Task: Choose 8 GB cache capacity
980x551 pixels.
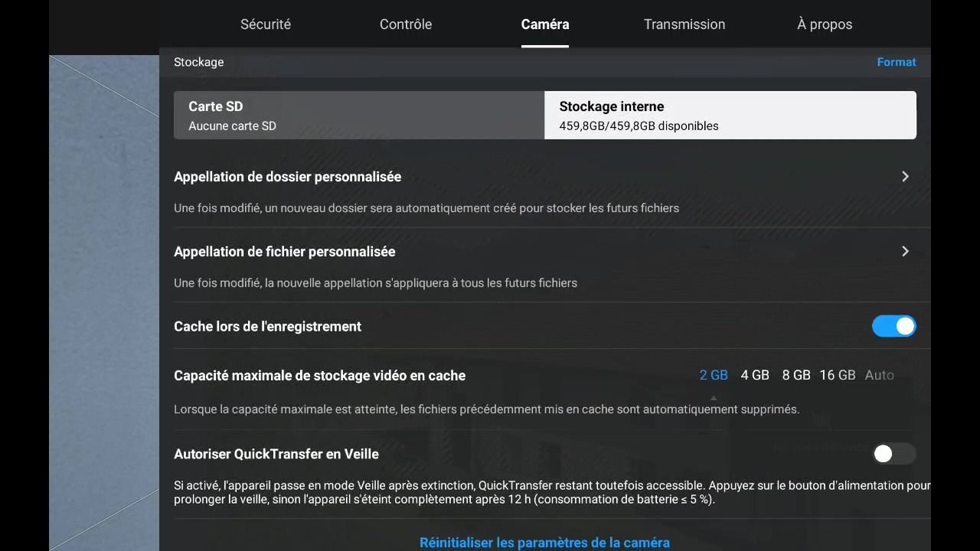Action: (x=796, y=375)
